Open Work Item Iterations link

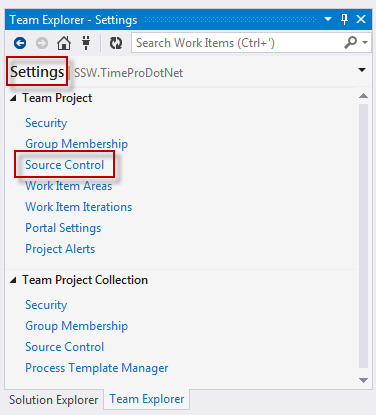pyautogui.click(x=79, y=207)
